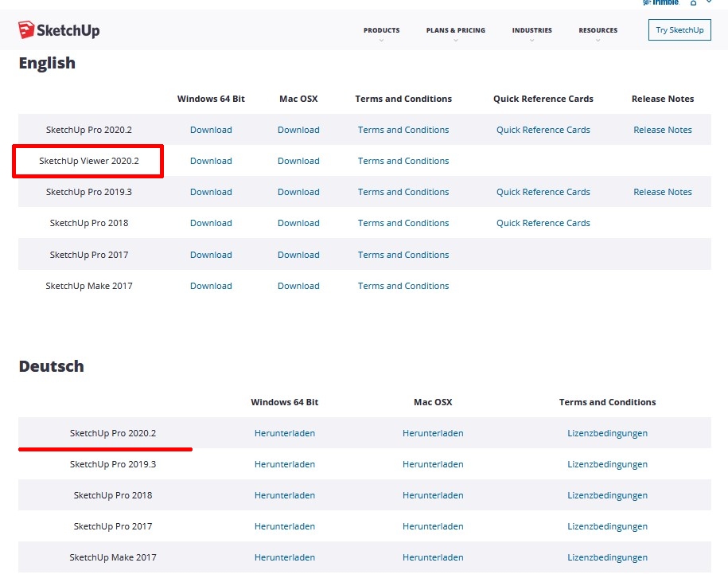Expand the chevron beside the account icon
Image resolution: width=728 pixels, height=586 pixels.
(709, 3)
